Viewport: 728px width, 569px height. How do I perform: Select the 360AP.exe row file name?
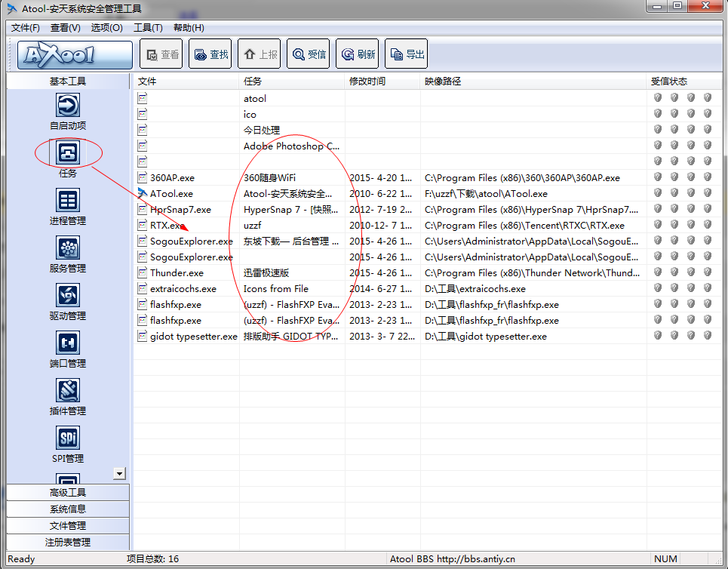tap(172, 178)
